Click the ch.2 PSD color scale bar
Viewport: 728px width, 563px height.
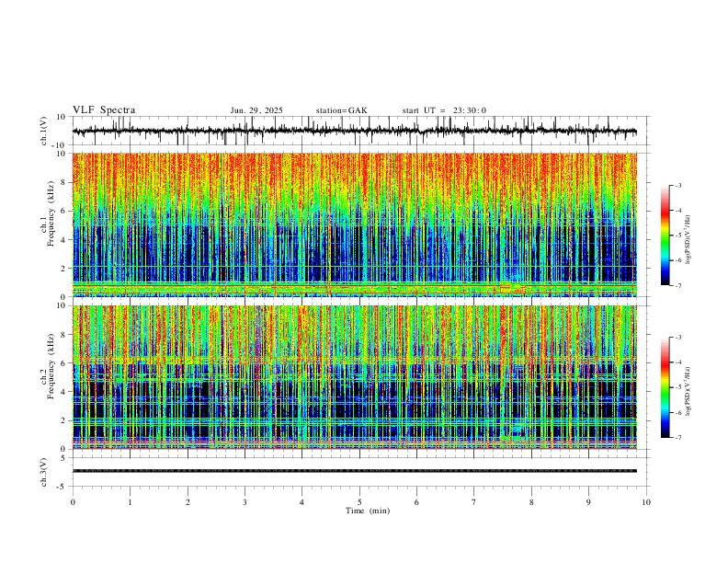coord(665,387)
